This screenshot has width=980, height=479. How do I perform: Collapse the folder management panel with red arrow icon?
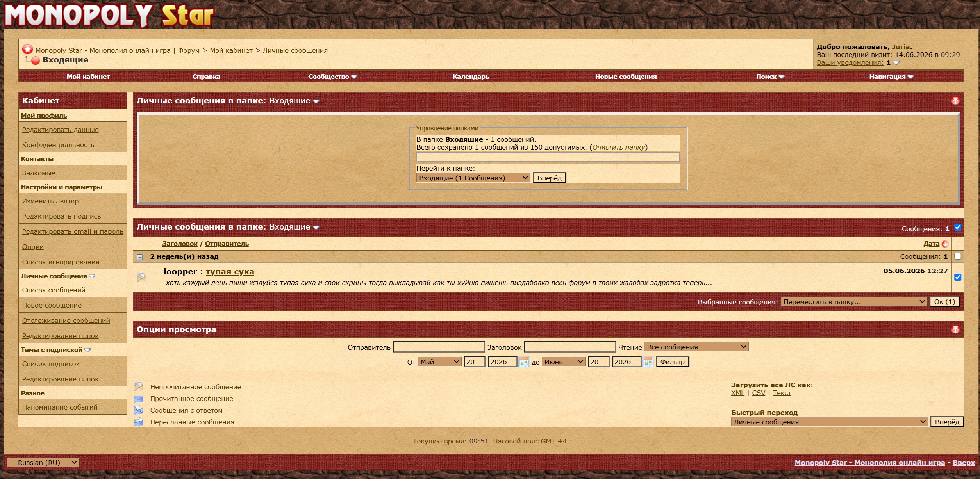point(955,101)
